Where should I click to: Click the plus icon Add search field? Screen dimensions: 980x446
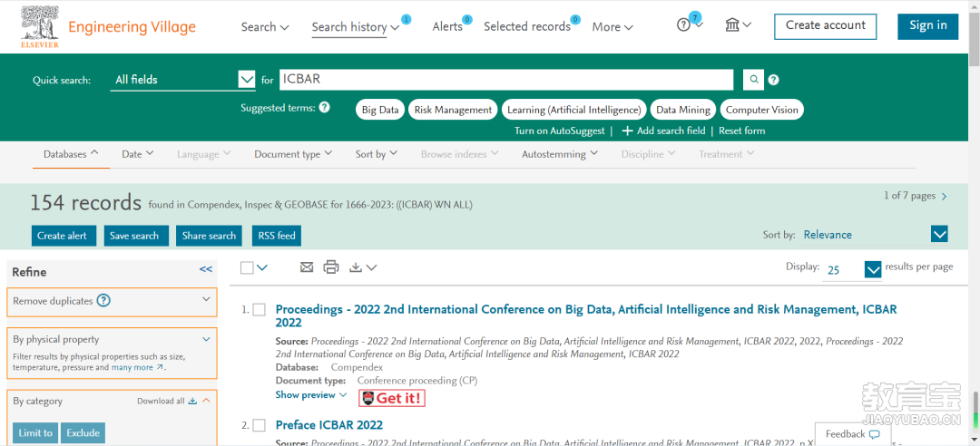click(x=627, y=131)
